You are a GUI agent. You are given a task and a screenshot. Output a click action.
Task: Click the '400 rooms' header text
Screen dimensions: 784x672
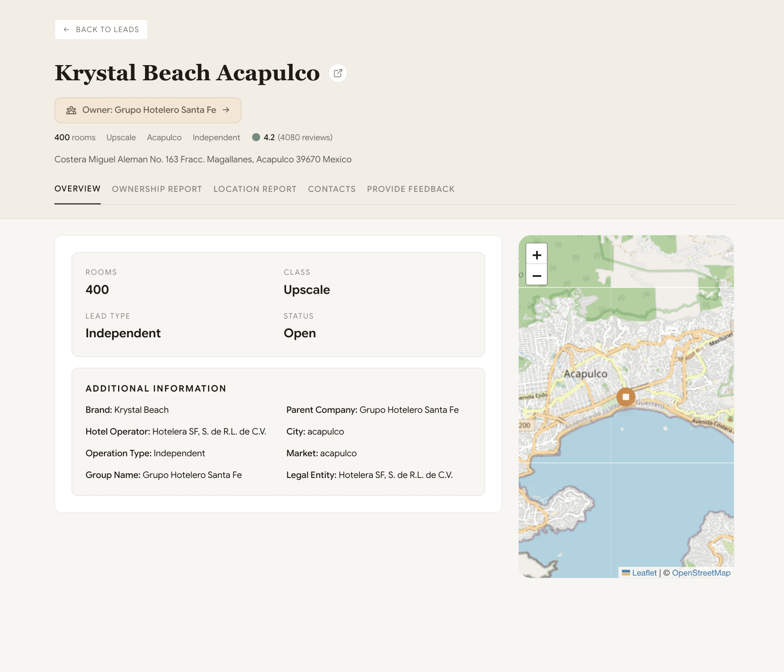point(75,137)
